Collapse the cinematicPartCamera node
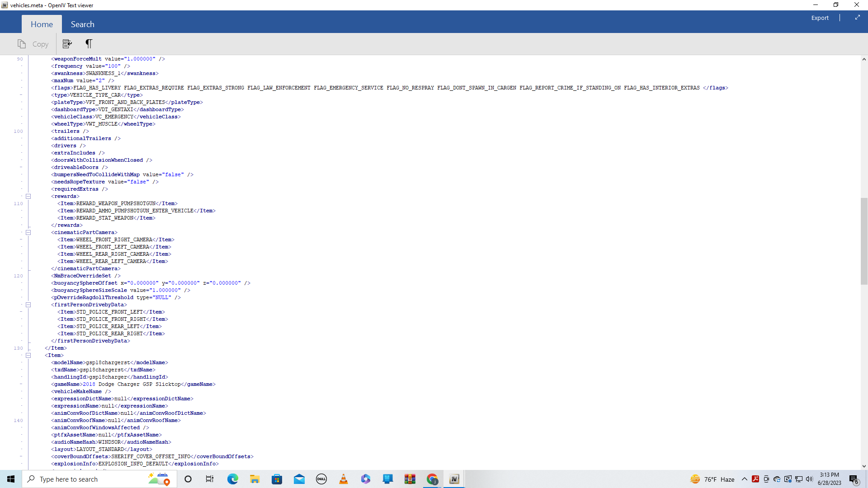This screenshot has height=488, width=868. (x=28, y=232)
